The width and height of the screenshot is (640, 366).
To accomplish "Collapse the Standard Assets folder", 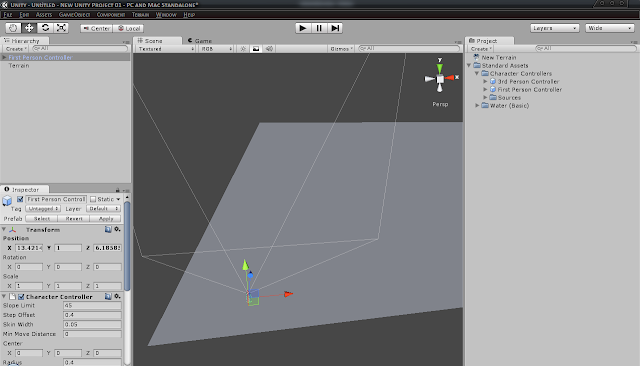I will coord(469,65).
